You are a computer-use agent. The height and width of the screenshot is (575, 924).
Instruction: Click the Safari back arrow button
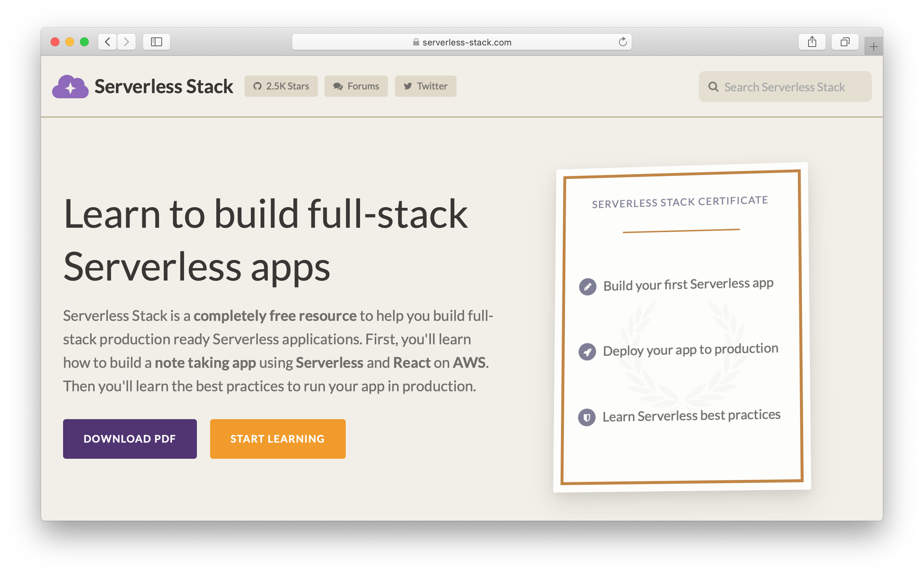107,42
